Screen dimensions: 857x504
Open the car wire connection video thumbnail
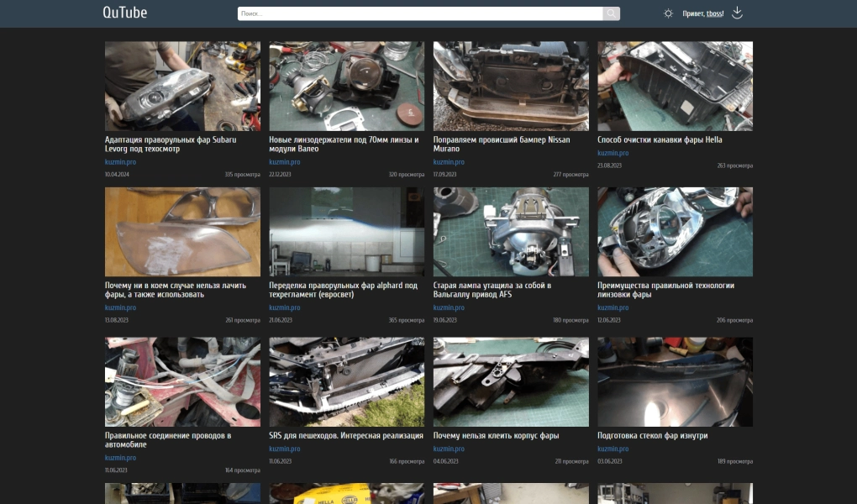point(182,382)
